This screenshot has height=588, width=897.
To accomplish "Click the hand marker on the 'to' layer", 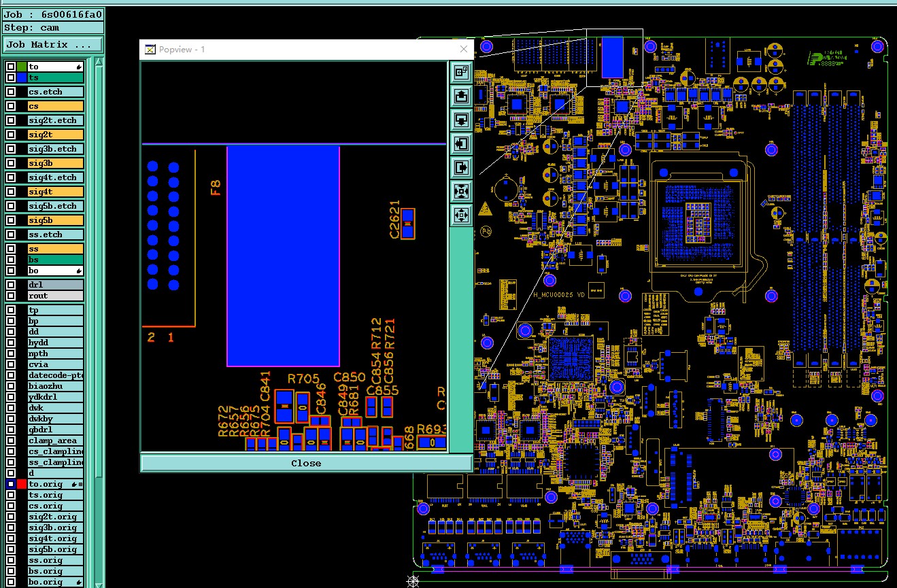I will tap(79, 67).
